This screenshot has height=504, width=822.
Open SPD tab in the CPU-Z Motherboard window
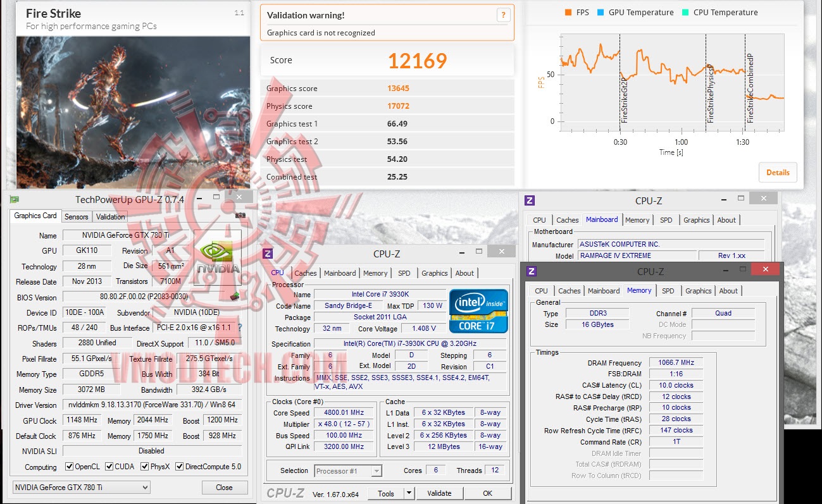[666, 220]
